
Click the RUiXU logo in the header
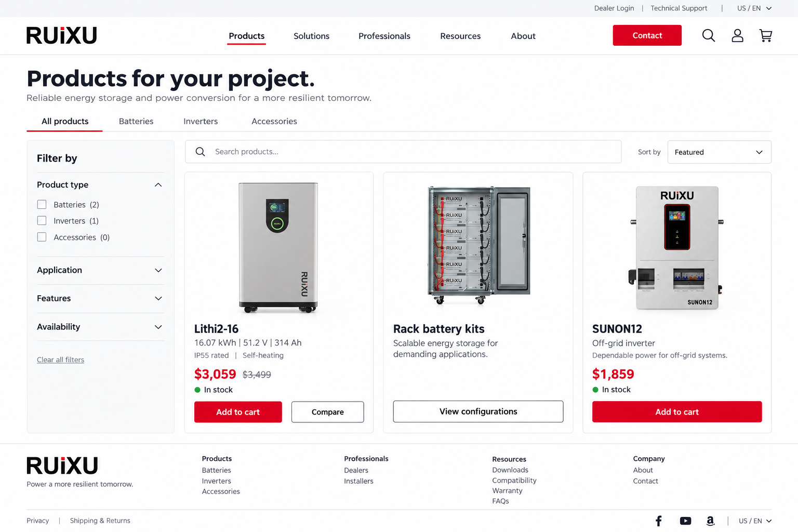coord(62,35)
